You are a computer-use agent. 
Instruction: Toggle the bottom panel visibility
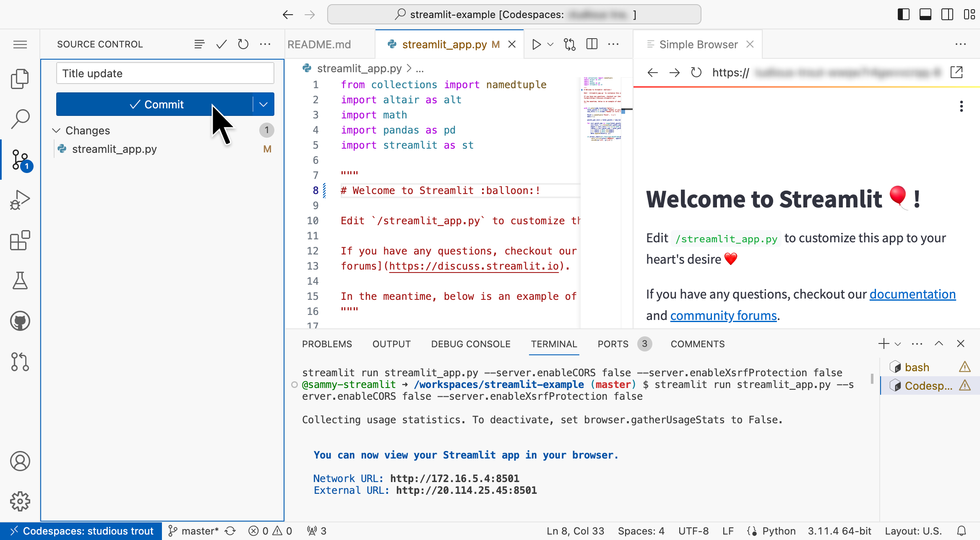(925, 15)
